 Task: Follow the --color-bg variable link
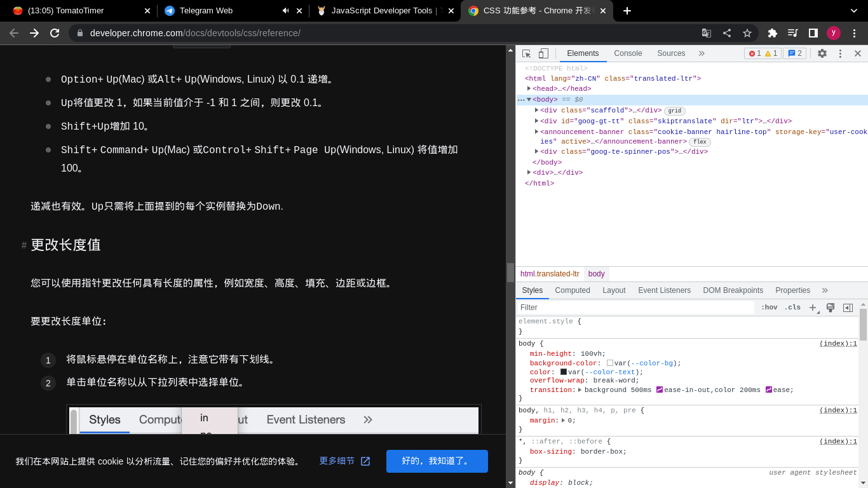tap(652, 363)
